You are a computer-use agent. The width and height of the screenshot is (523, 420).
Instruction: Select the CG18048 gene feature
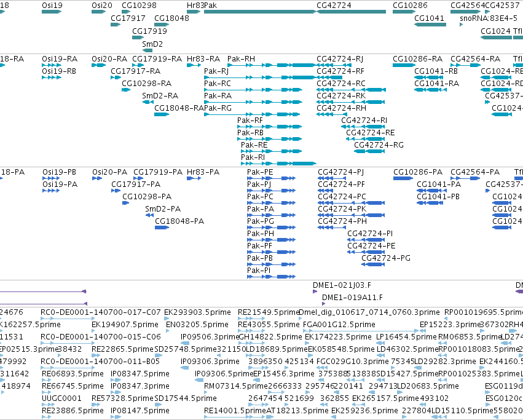coord(162,25)
